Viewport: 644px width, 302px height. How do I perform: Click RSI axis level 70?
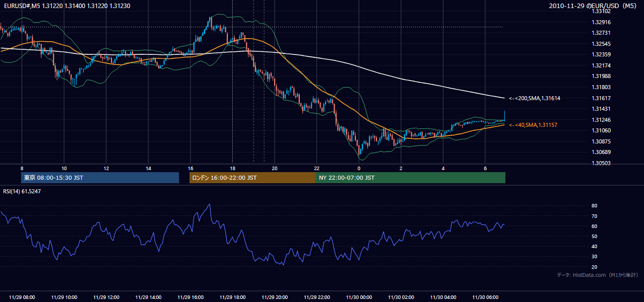pyautogui.click(x=594, y=216)
